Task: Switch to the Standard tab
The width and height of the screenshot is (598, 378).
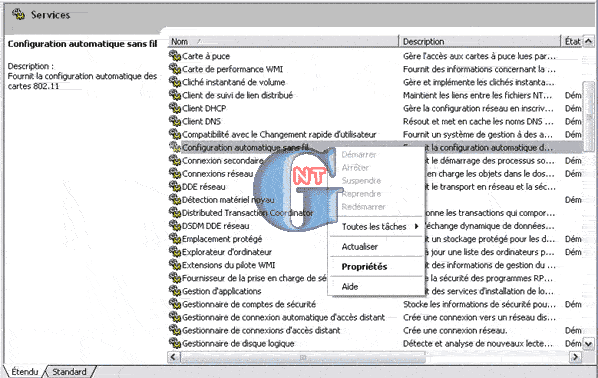Action: pyautogui.click(x=69, y=372)
